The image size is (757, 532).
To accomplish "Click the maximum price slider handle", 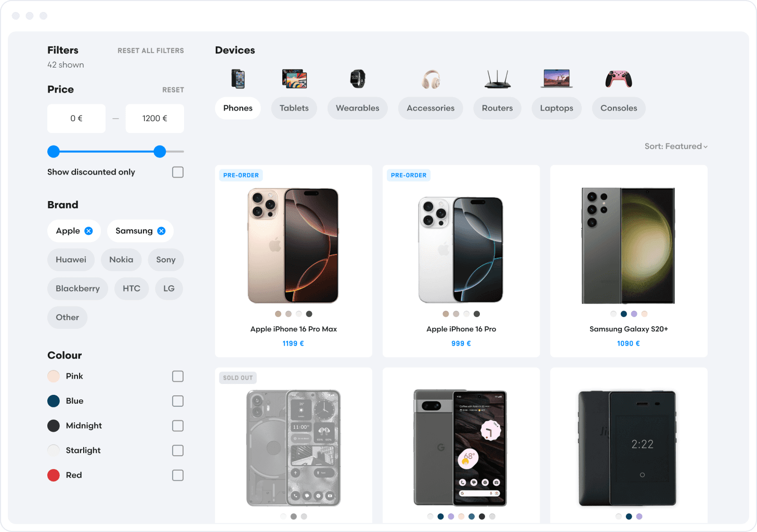I will [160, 152].
